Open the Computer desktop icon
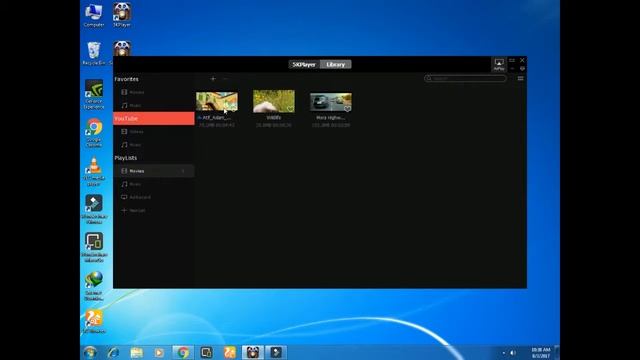 (93, 16)
